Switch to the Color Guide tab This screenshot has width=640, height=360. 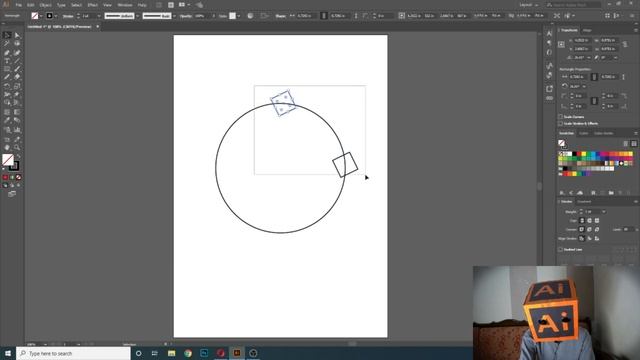604,133
